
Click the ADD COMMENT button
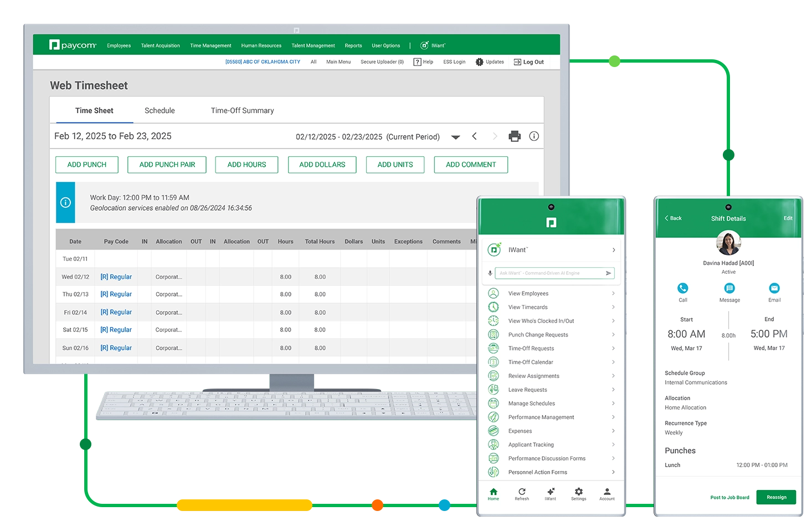(x=471, y=165)
